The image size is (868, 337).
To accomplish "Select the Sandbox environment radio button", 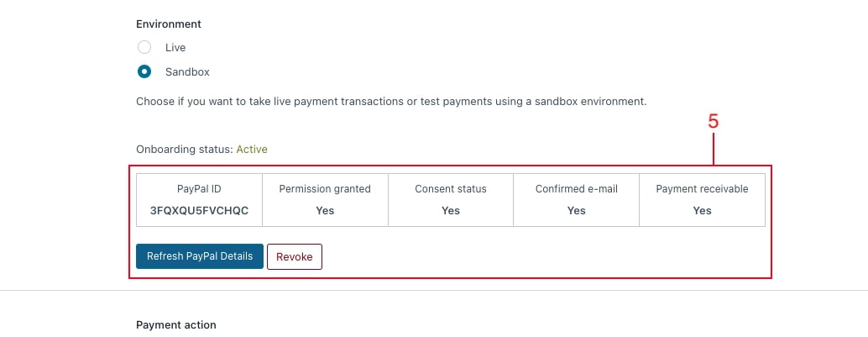I will click(144, 71).
